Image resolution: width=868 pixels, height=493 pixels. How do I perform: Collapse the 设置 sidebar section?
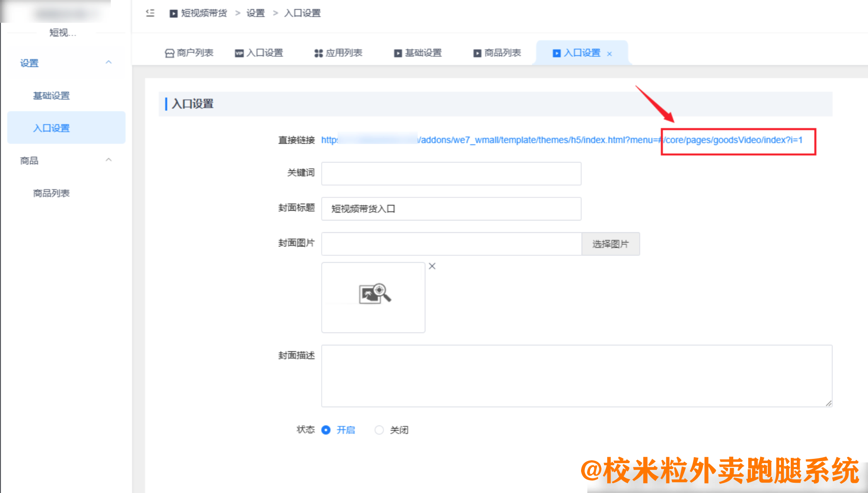coord(109,62)
